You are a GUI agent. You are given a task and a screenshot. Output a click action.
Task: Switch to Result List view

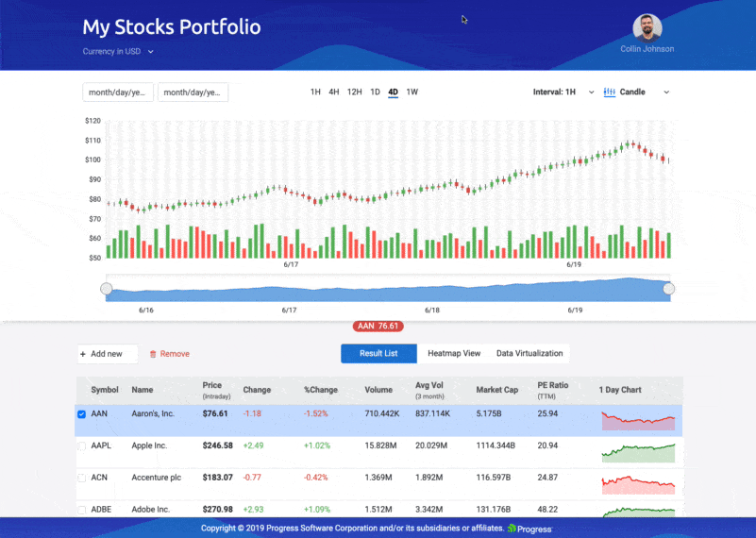(x=378, y=353)
